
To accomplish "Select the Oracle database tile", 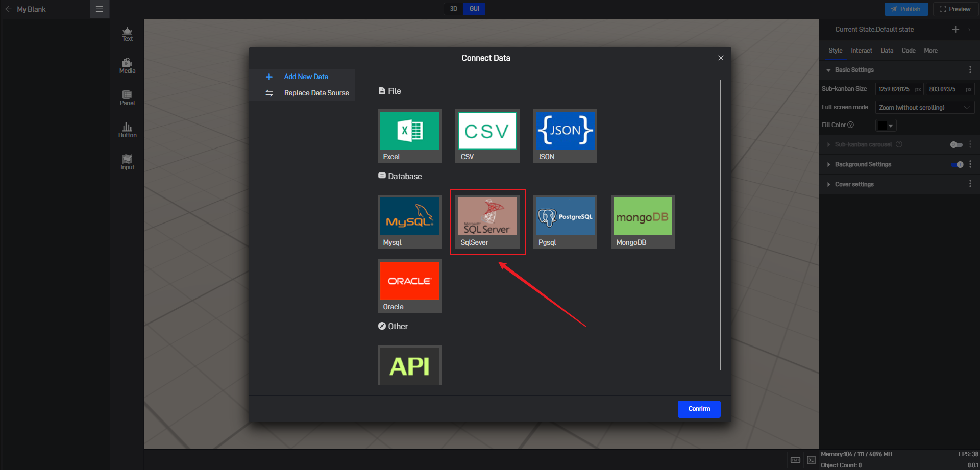I will tap(409, 286).
